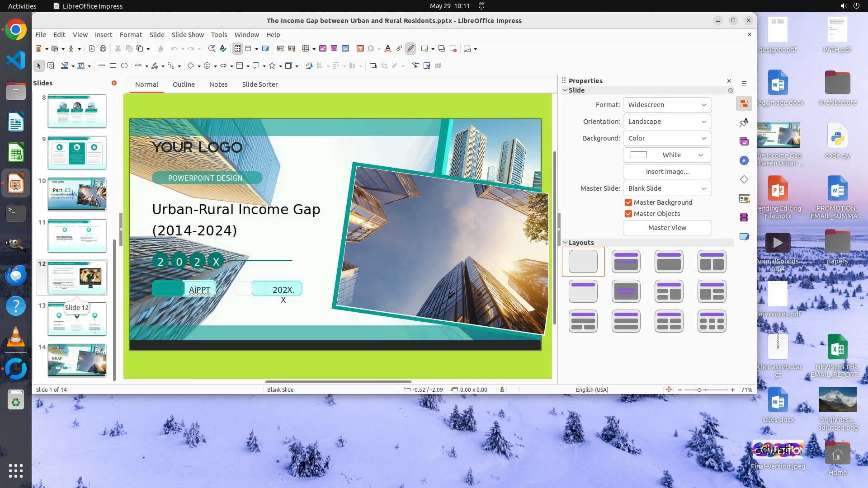Switch to the Slide Sorter tab

259,84
